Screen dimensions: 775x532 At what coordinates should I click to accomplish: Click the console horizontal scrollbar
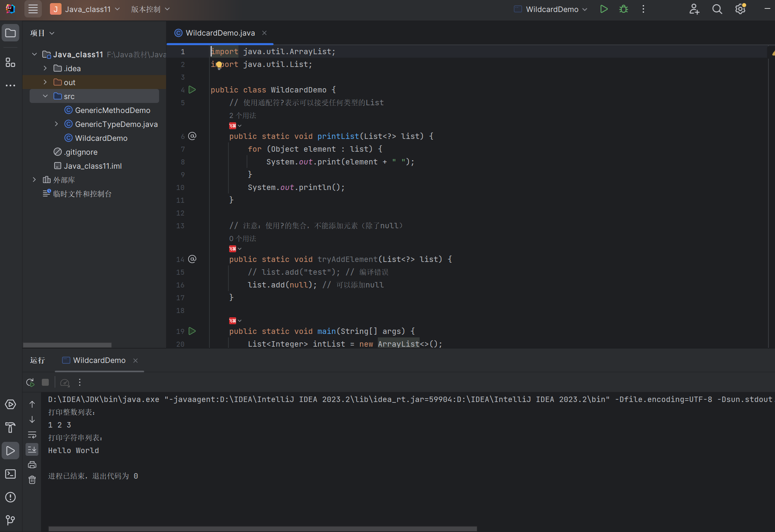pyautogui.click(x=262, y=529)
